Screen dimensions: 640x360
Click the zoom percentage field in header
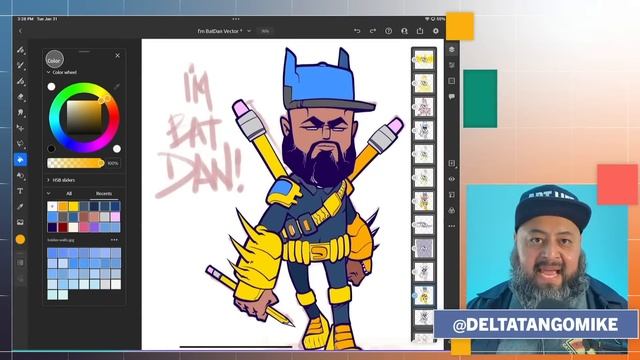pos(265,31)
